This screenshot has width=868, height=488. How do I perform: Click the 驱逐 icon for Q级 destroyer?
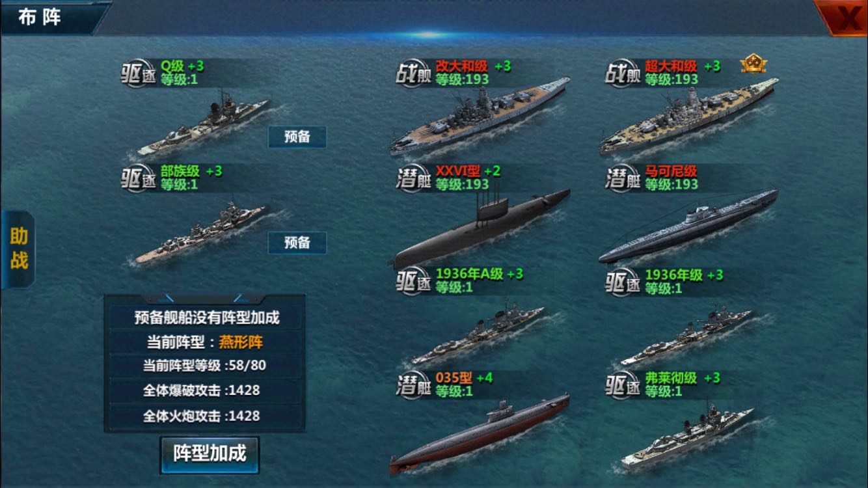[x=139, y=74]
